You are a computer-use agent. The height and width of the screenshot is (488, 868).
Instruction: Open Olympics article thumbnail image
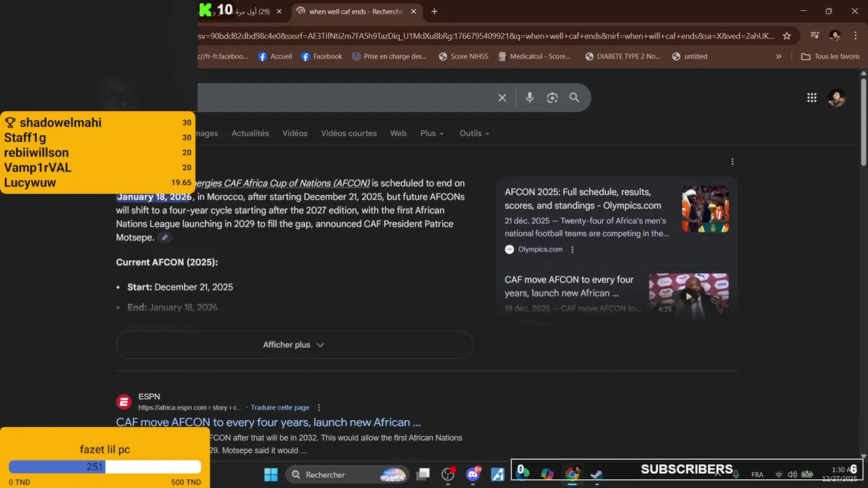[x=705, y=209]
